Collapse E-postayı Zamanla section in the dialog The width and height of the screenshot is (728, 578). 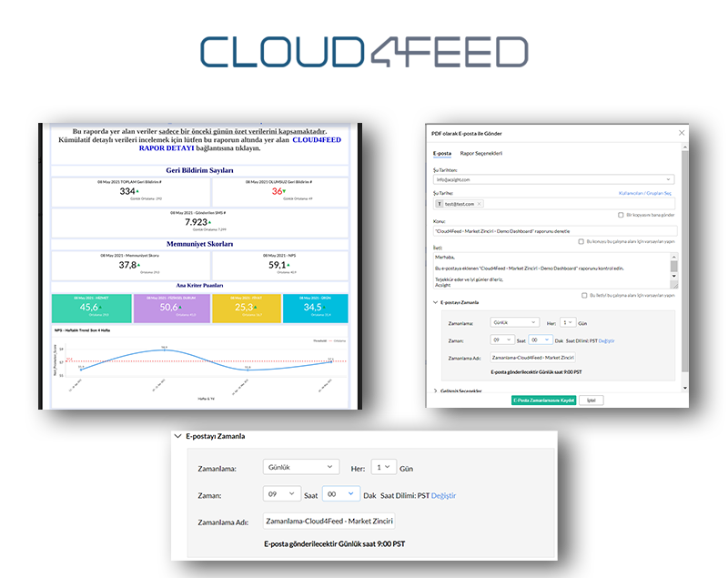click(x=435, y=302)
